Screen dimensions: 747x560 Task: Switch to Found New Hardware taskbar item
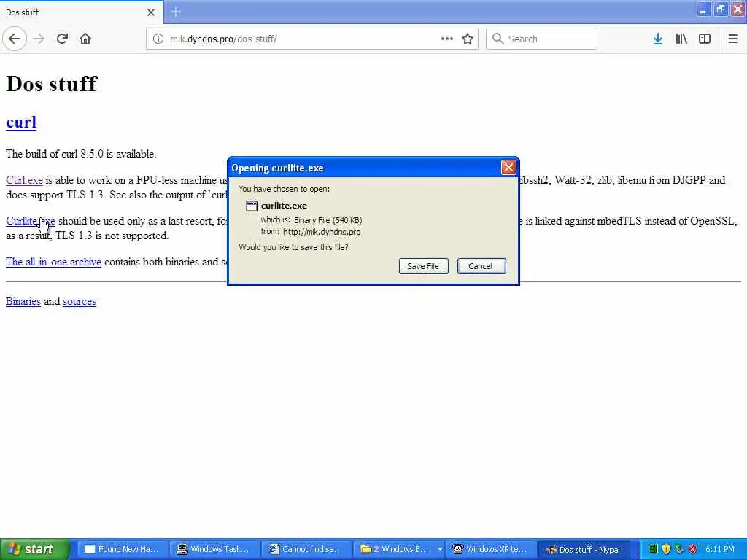[x=123, y=549]
